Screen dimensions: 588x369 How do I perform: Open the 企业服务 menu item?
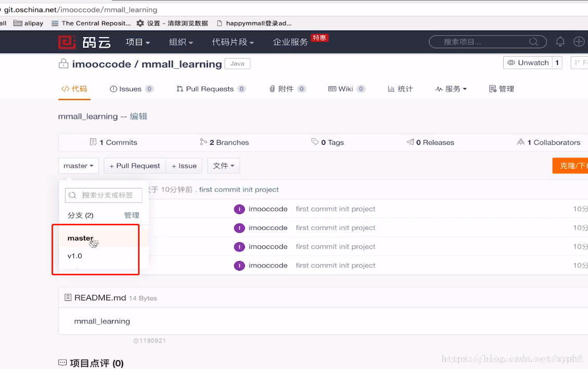tap(290, 42)
